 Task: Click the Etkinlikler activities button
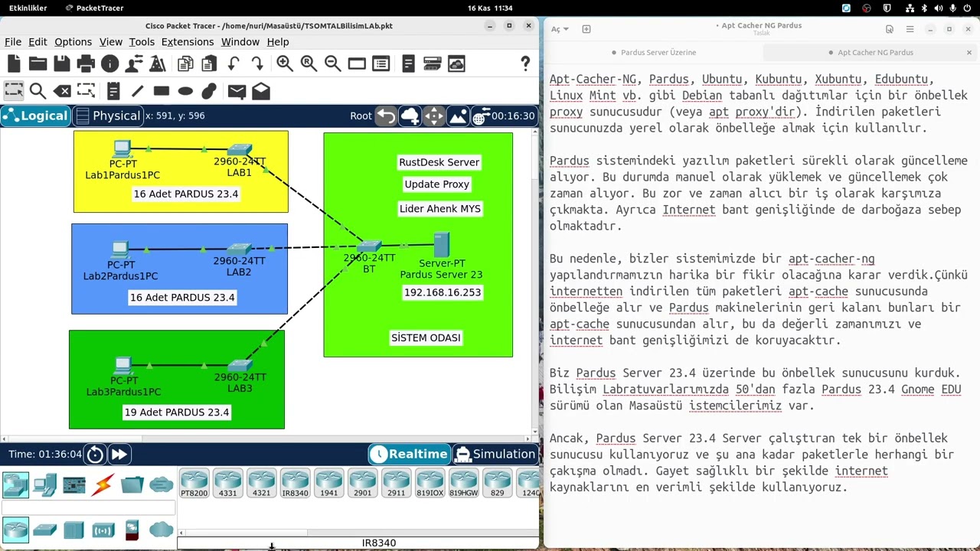click(28, 8)
